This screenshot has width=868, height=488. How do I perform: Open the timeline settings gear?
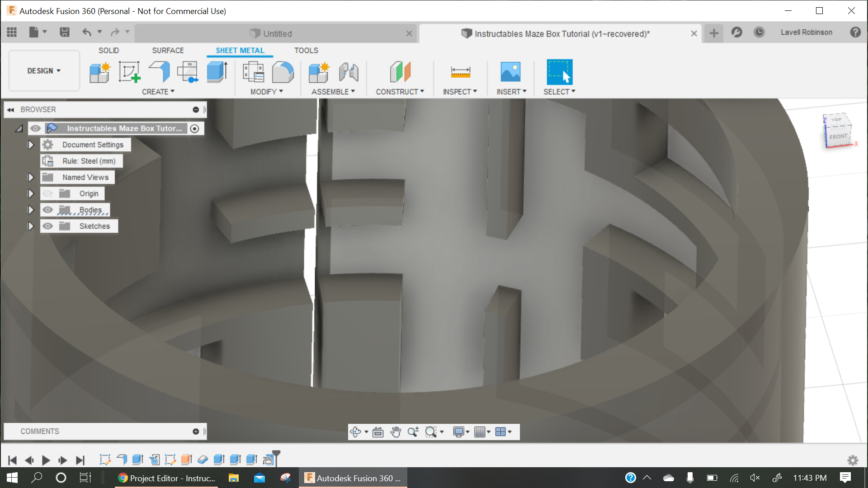853,460
